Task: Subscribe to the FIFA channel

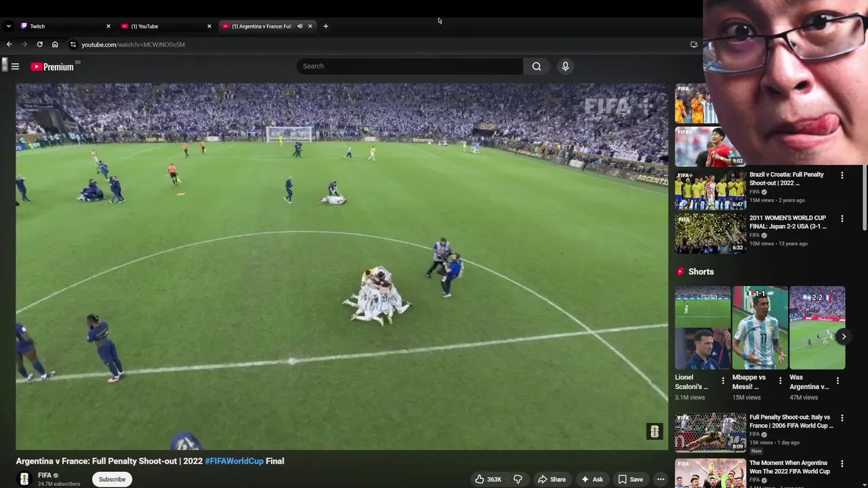Action: pyautogui.click(x=112, y=479)
